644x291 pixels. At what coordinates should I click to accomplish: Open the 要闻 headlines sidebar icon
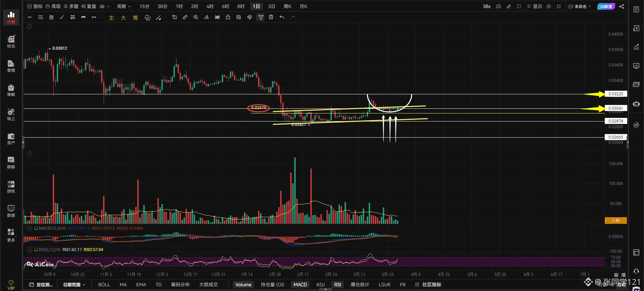[x=11, y=66]
